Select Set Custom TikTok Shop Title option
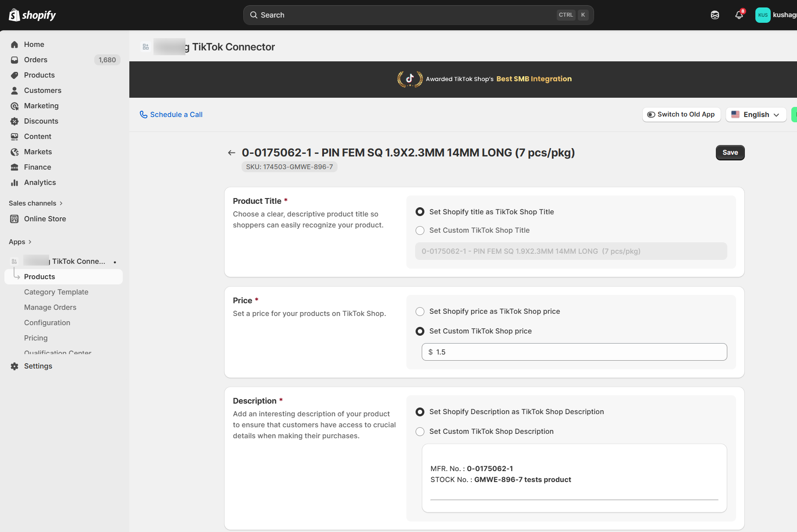The height and width of the screenshot is (532, 797). [420, 230]
